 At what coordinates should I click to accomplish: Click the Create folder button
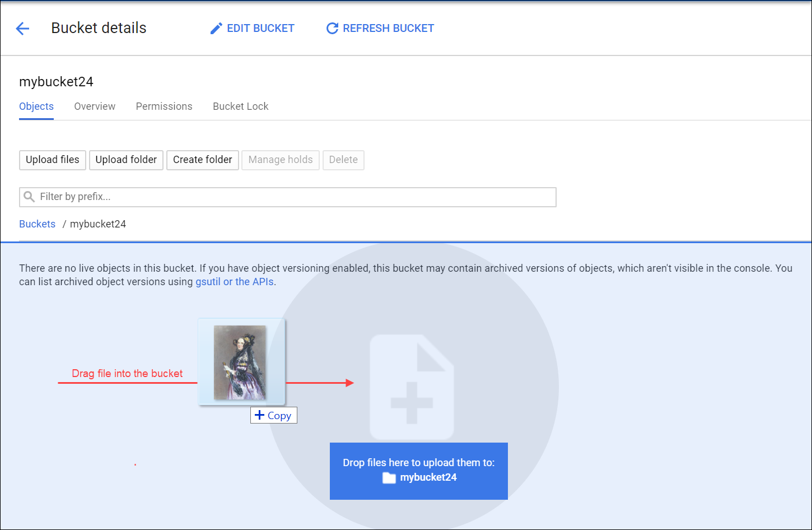point(203,160)
